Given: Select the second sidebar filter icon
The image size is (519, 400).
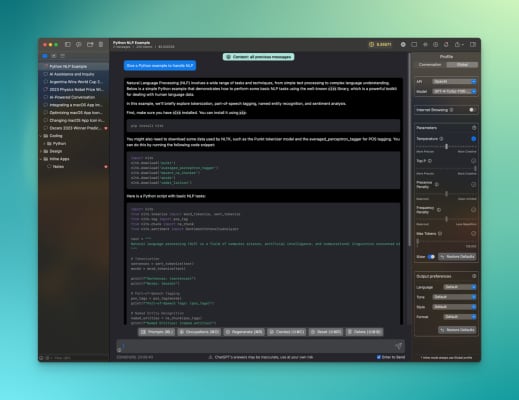Looking at the screenshot, I should (x=54, y=56).
